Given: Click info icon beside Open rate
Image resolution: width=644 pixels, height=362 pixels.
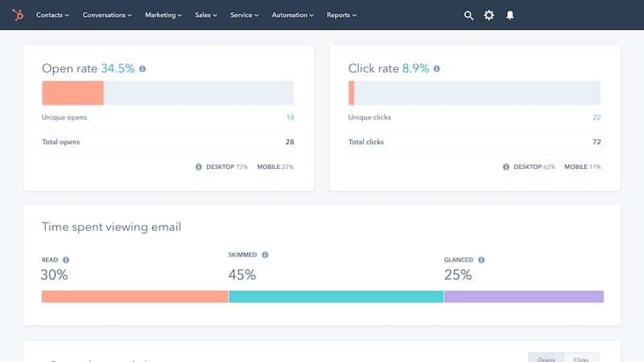Looking at the screenshot, I should point(142,69).
